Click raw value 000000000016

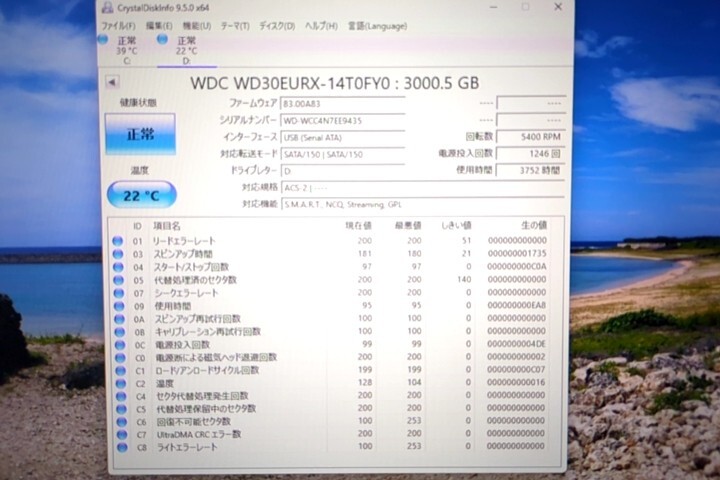pos(517,382)
